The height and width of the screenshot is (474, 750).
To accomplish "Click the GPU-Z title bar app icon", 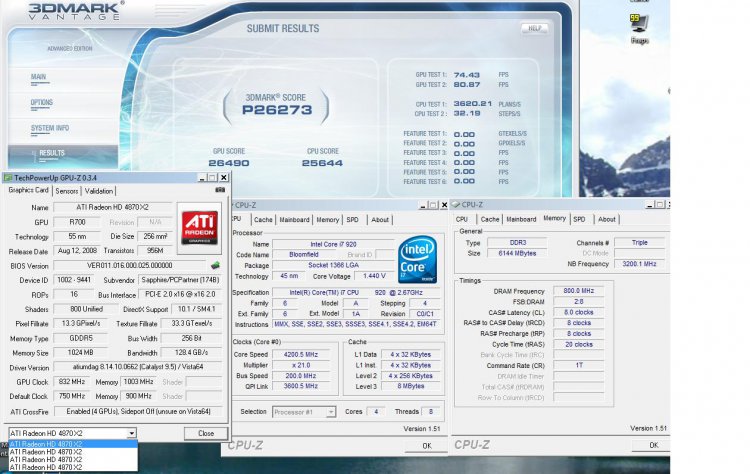I will 8,177.
